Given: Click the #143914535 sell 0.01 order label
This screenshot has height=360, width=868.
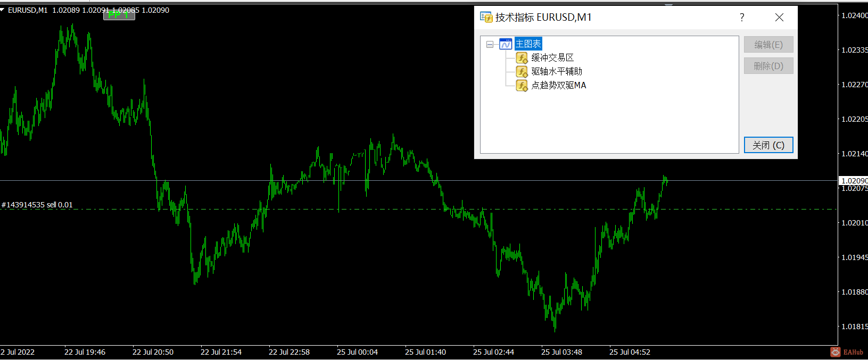Looking at the screenshot, I should (x=37, y=205).
